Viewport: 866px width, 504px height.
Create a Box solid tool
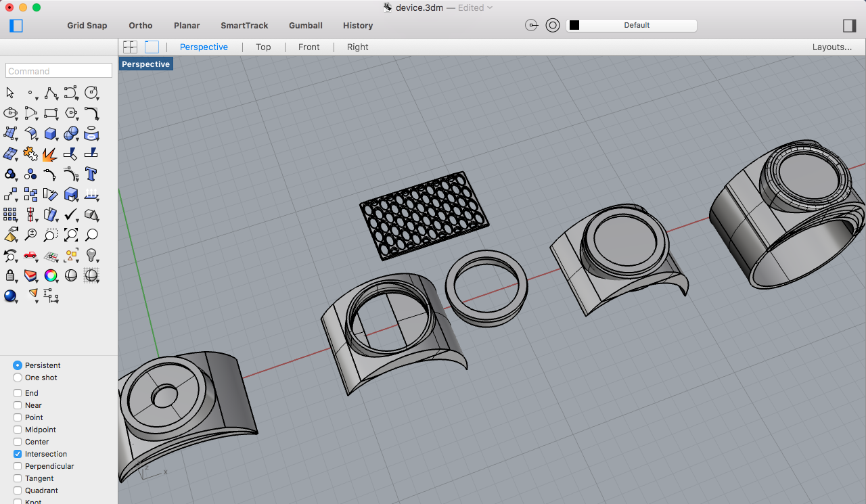click(51, 133)
